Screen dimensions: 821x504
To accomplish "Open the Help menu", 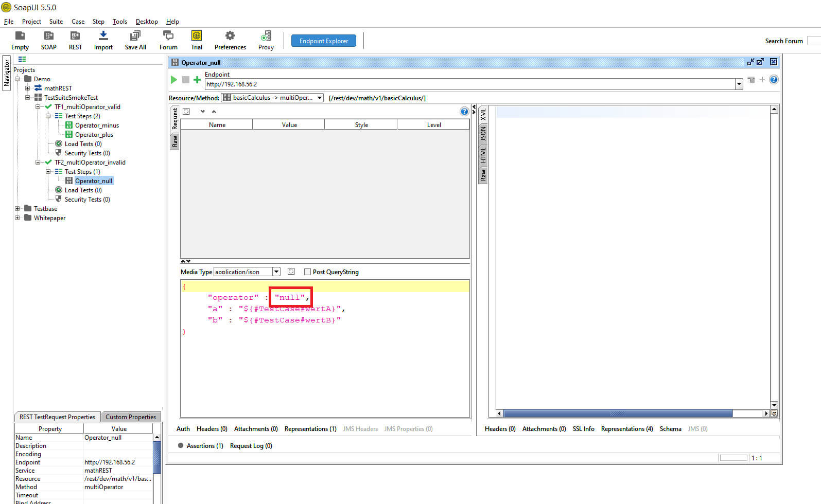I will (x=172, y=22).
